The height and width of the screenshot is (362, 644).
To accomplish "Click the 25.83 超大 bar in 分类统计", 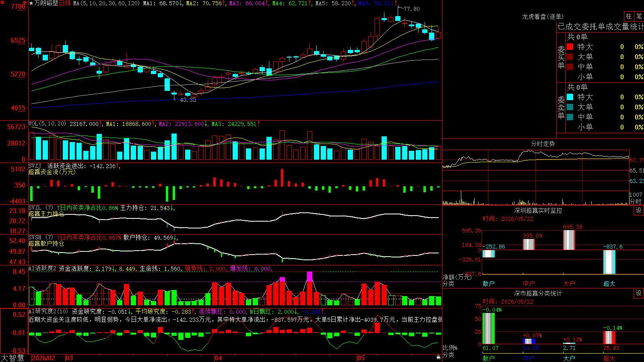I will point(609,337).
